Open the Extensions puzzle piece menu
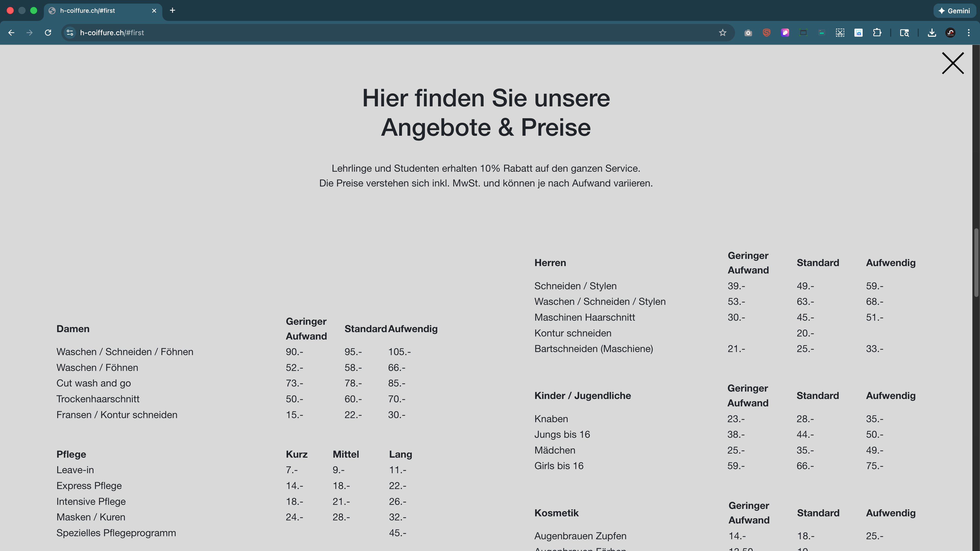This screenshot has height=551, width=980. (x=877, y=33)
